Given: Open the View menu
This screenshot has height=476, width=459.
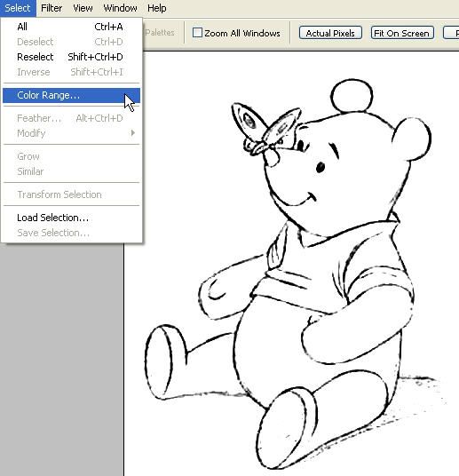Looking at the screenshot, I should click(83, 8).
